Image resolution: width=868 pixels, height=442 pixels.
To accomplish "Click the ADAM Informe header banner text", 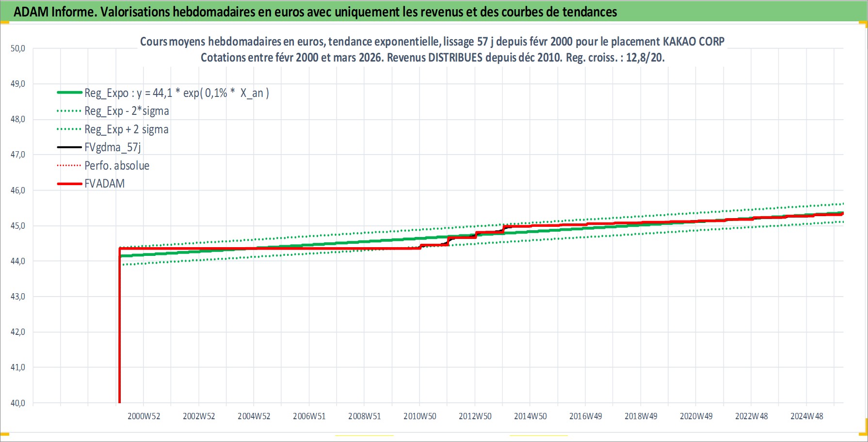I will pyautogui.click(x=315, y=12).
